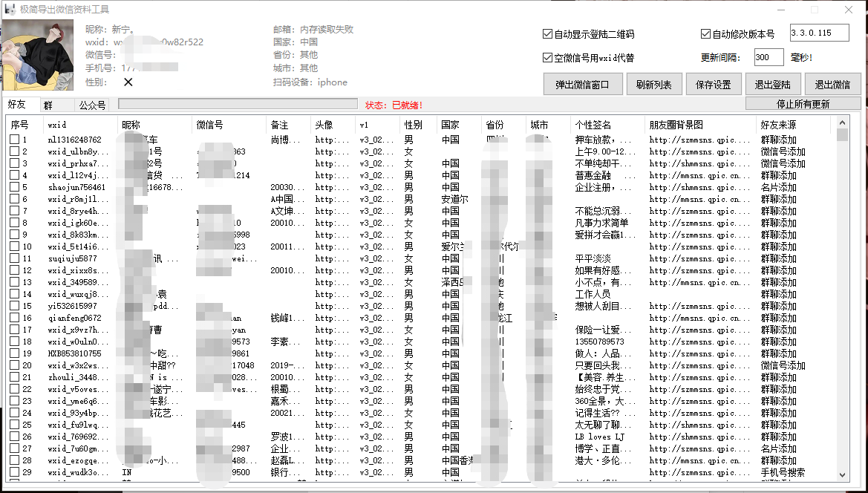
Task: Quit WeChat via 退出微信 button
Action: [x=832, y=85]
